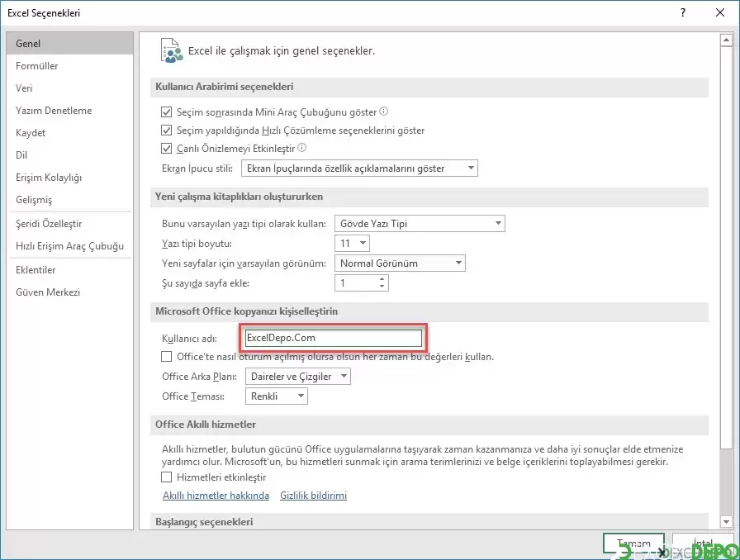
Task: Click the Tamam button
Action: [x=633, y=543]
